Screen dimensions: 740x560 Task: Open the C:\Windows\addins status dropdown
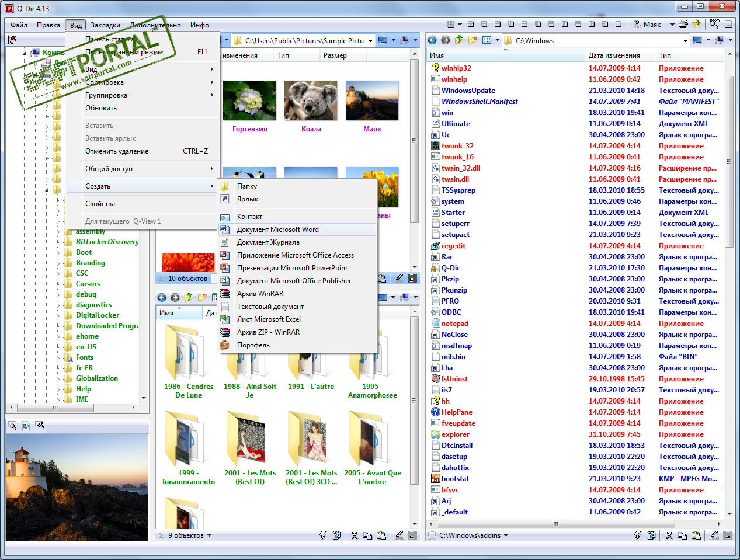click(506, 535)
